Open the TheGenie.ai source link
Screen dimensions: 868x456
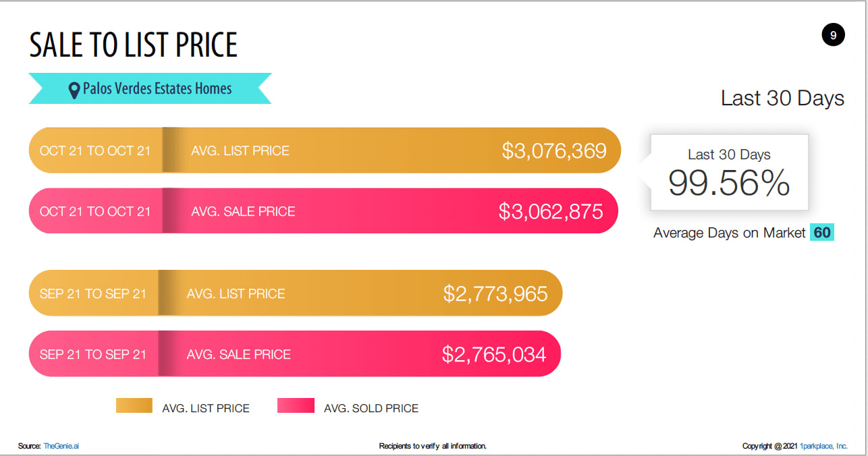tap(61, 446)
